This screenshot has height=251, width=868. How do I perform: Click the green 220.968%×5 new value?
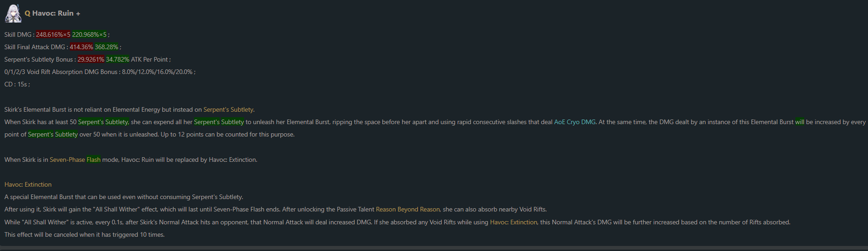[90, 34]
